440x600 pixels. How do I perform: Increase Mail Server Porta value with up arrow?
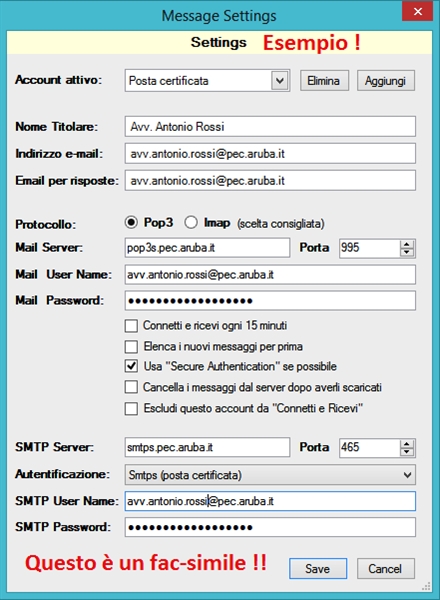407,244
